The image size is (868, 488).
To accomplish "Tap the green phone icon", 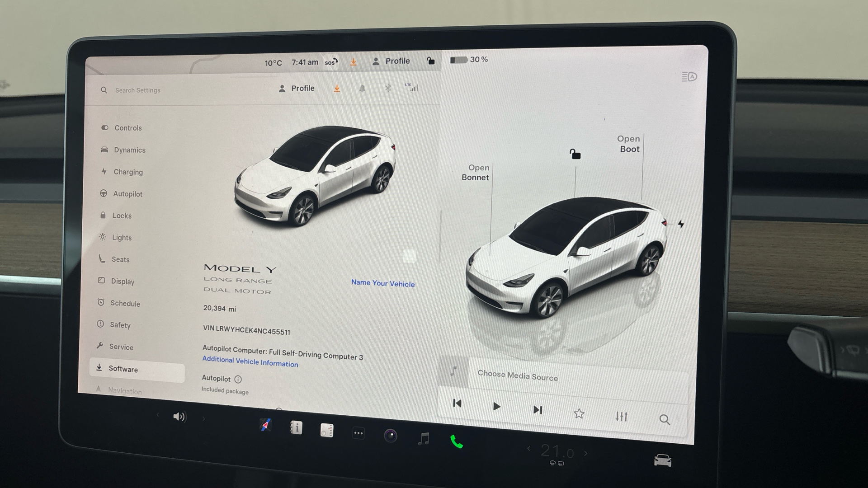I will (456, 441).
